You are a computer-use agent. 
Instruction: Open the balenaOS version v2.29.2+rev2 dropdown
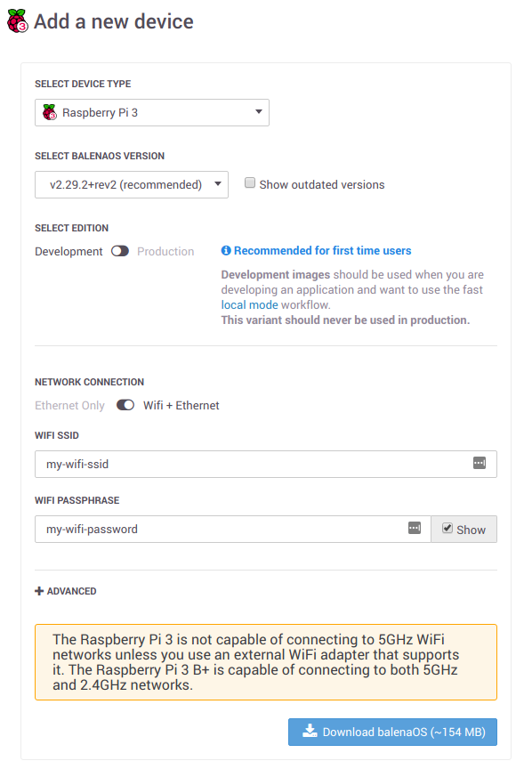(x=132, y=185)
